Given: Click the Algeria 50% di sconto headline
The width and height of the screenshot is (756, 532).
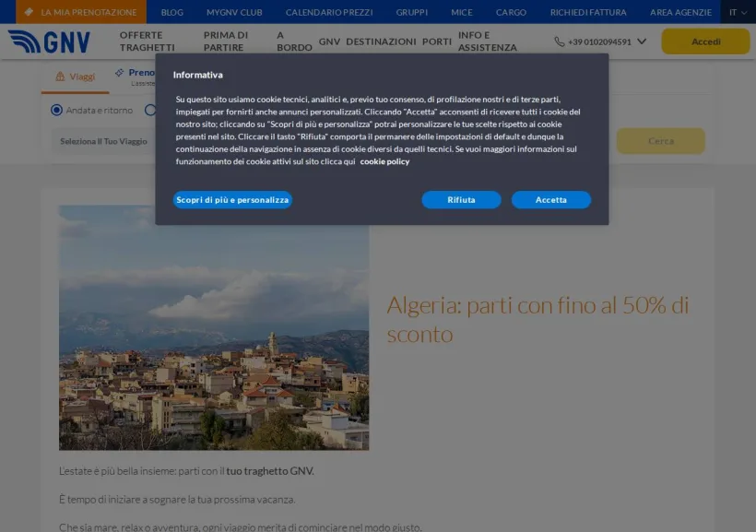Looking at the screenshot, I should pos(538,319).
